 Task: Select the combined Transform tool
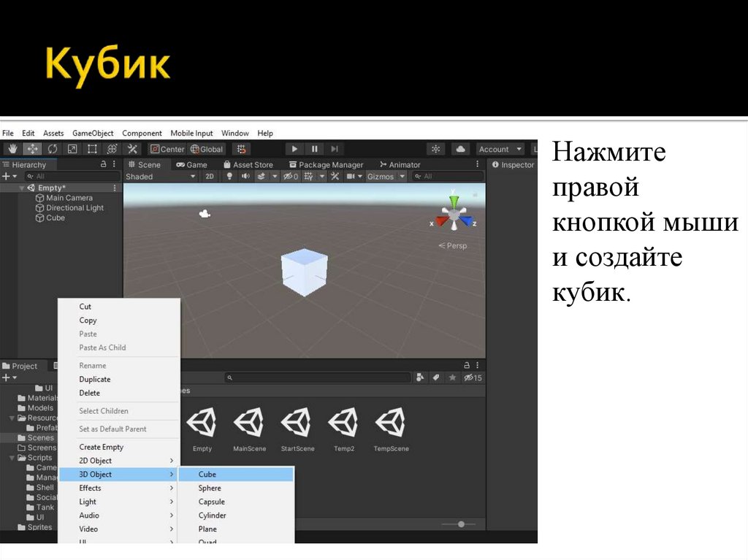point(112,149)
